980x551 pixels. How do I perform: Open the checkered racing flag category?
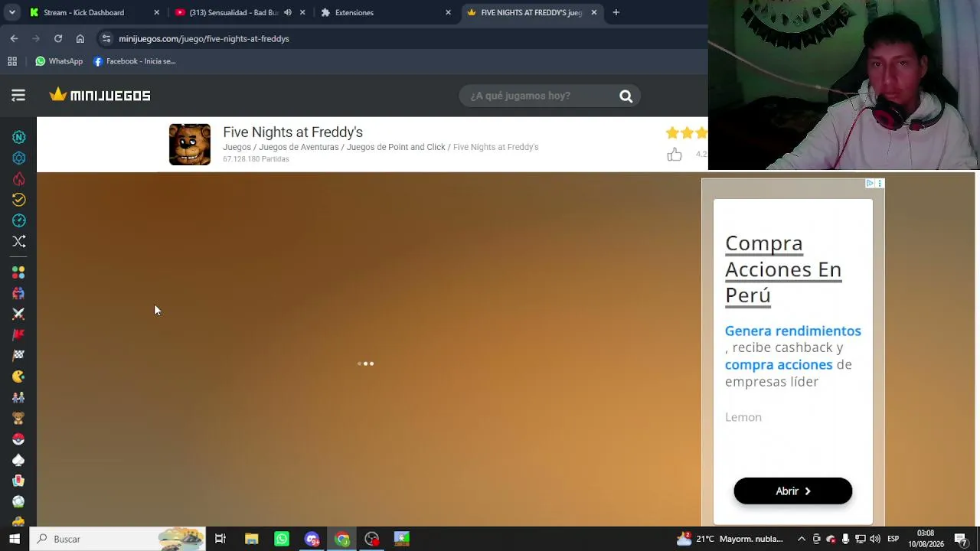[x=18, y=355]
